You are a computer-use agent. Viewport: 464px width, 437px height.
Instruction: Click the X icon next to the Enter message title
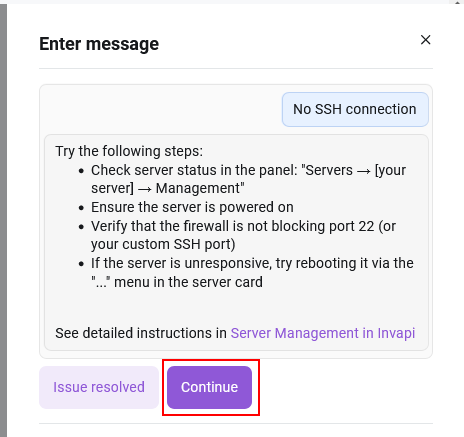pos(425,40)
